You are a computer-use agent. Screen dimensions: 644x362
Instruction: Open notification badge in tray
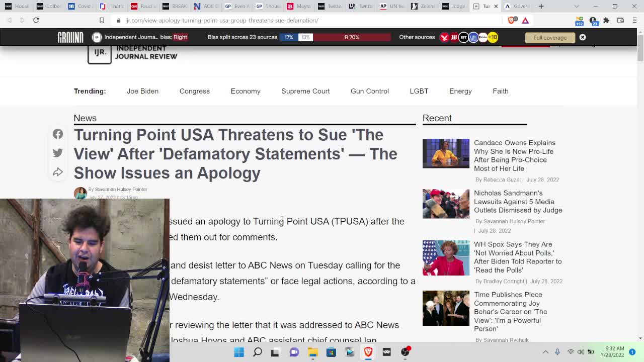(632, 352)
